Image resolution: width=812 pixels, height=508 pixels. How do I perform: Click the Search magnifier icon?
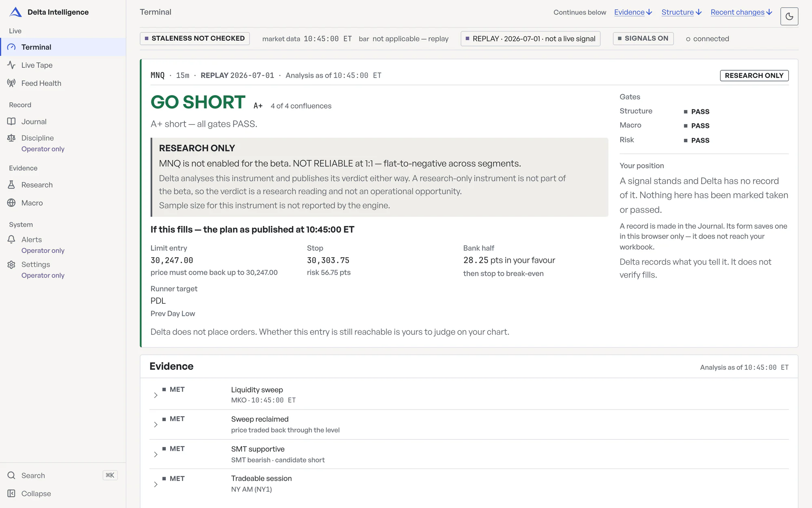tap(11, 475)
